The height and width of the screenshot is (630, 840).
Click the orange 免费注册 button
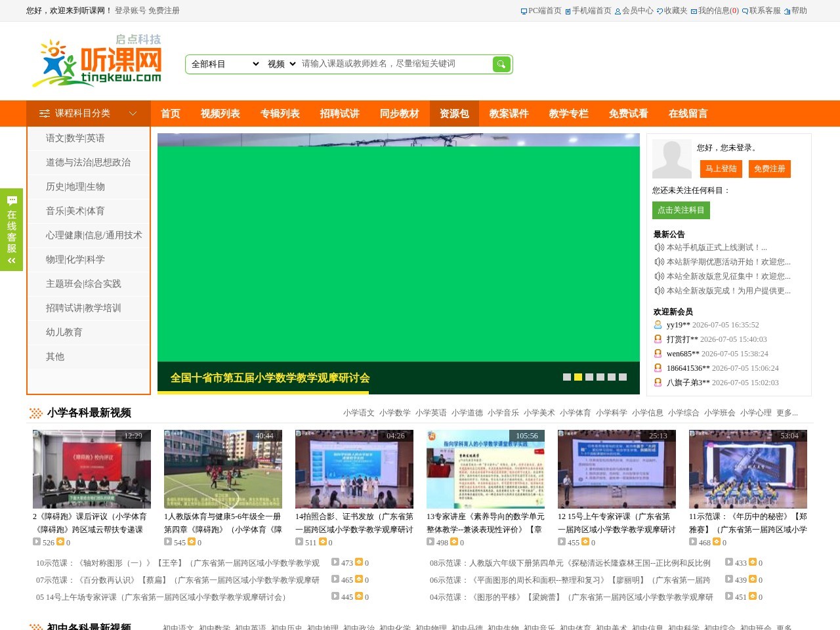click(x=769, y=169)
